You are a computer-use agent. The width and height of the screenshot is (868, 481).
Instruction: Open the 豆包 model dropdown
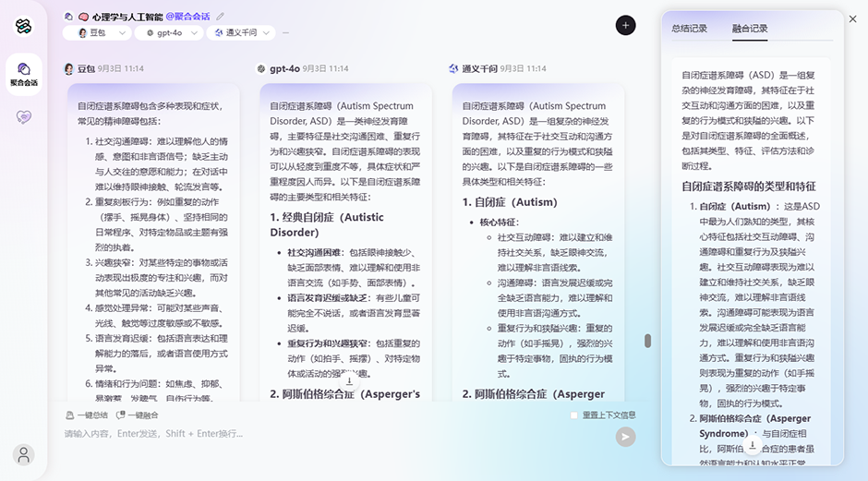98,32
